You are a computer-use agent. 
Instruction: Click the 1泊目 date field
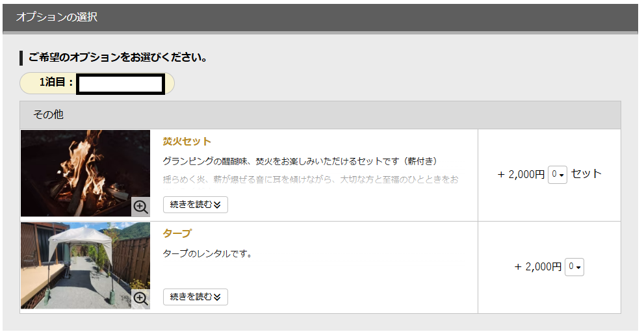tap(120, 84)
